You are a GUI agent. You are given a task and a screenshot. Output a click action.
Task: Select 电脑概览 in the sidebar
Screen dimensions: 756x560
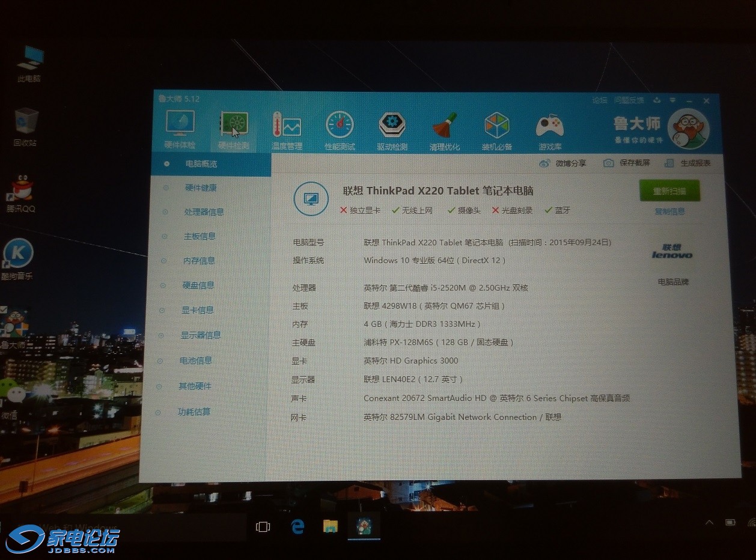(x=212, y=164)
